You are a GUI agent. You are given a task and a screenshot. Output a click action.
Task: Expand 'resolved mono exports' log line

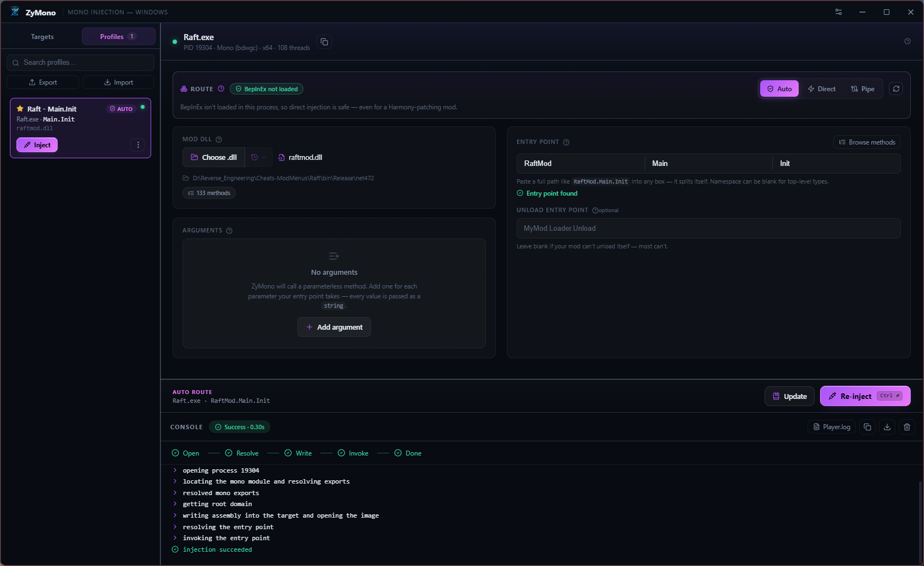click(x=175, y=493)
